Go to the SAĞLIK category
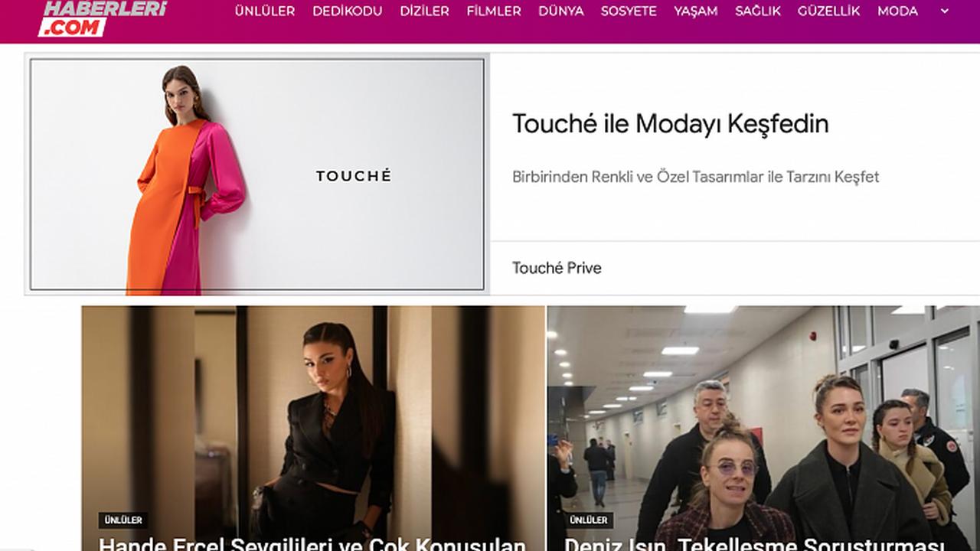 758,11
